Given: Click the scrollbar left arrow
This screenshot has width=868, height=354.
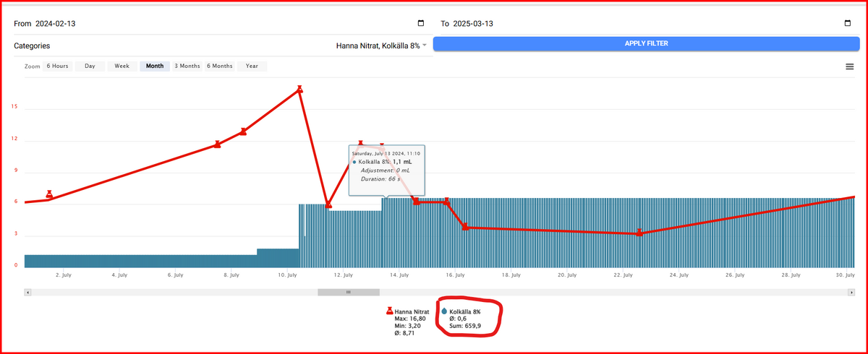Looking at the screenshot, I should pyautogui.click(x=28, y=293).
